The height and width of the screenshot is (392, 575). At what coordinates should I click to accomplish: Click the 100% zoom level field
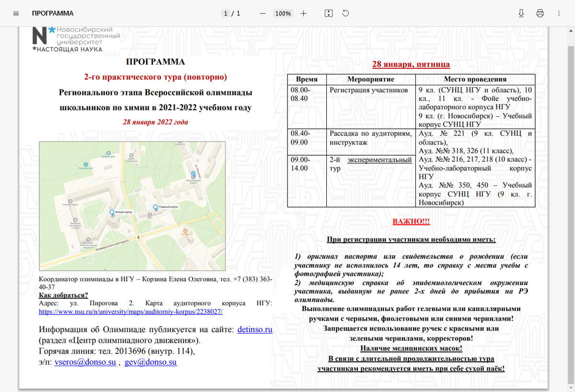tap(283, 13)
